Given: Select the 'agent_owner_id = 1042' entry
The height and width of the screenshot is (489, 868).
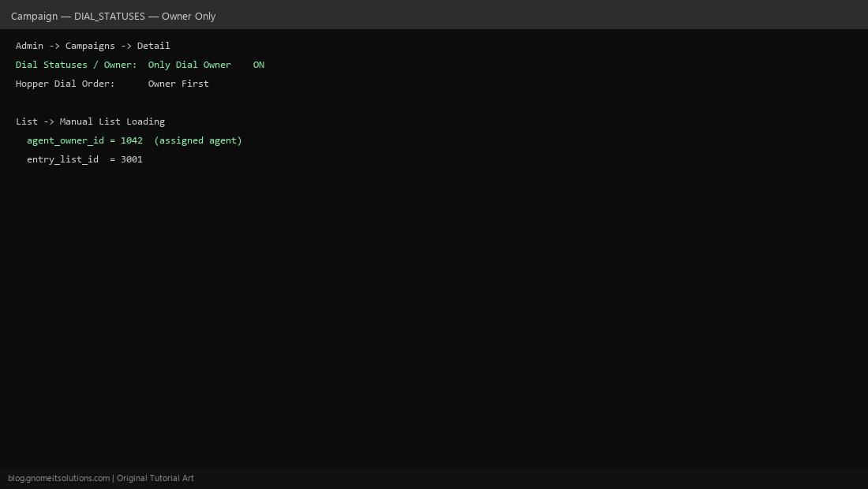Looking at the screenshot, I should (x=84, y=140).
